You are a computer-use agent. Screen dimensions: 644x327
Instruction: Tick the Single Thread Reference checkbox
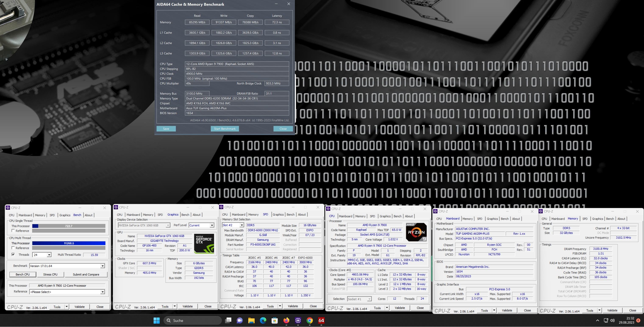pos(13,230)
